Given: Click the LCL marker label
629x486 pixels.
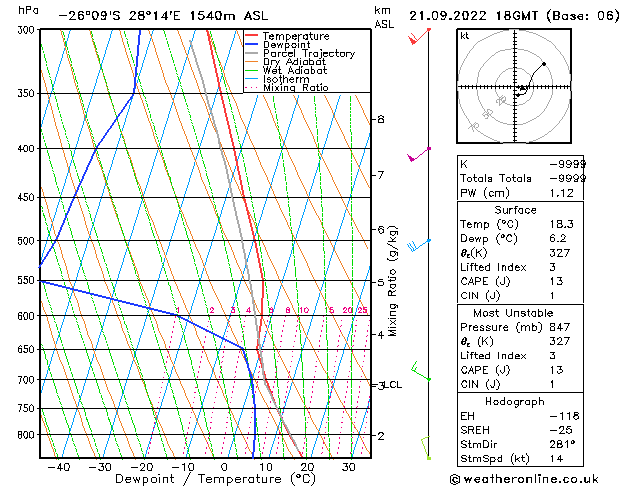Looking at the screenshot, I should point(392,385).
